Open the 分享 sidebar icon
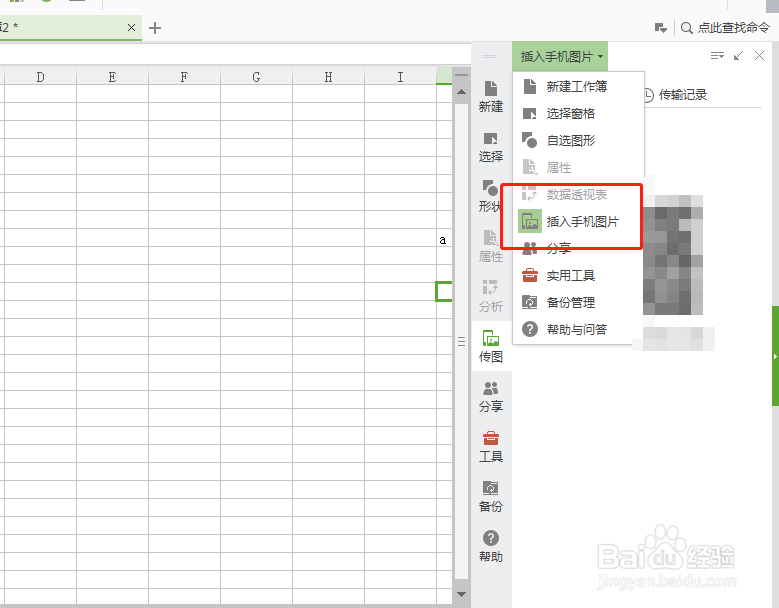Image resolution: width=779 pixels, height=608 pixels. tap(490, 396)
